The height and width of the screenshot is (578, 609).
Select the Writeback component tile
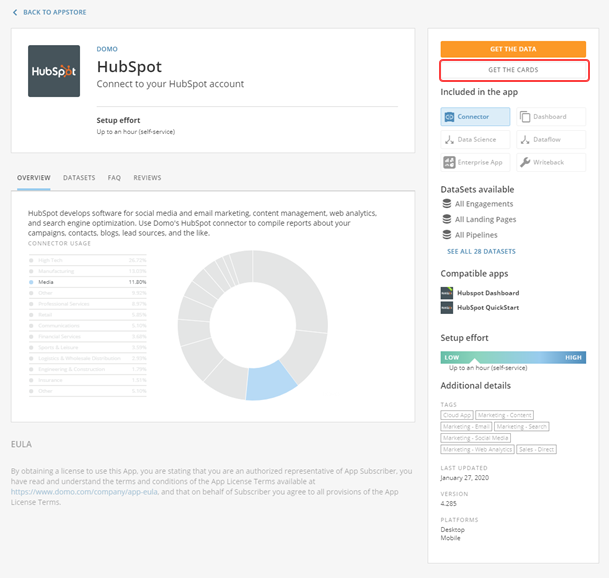pyautogui.click(x=551, y=162)
